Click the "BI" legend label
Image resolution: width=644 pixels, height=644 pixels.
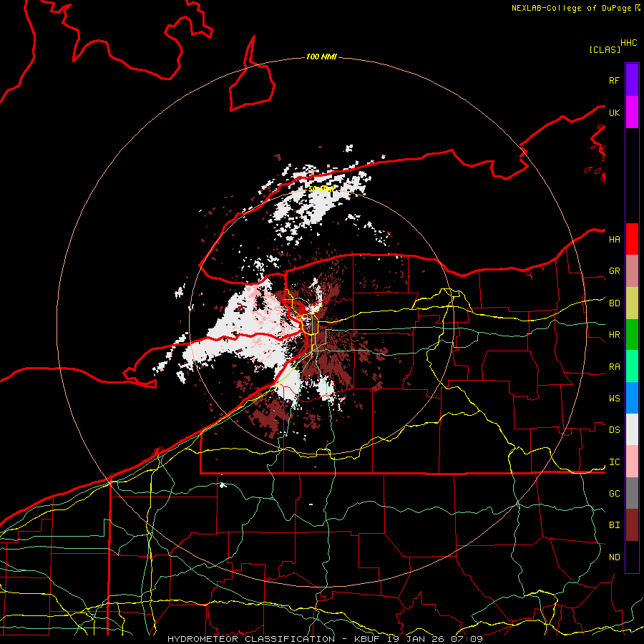(x=614, y=525)
